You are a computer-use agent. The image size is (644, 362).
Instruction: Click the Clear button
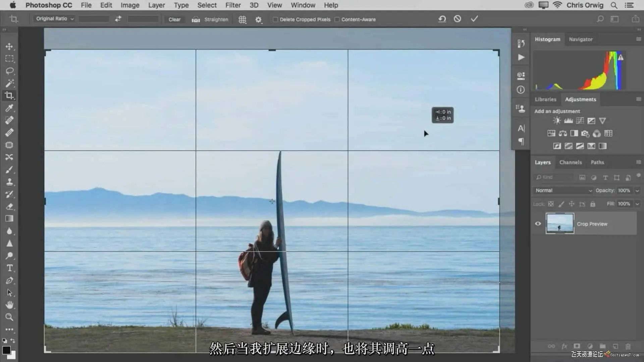pyautogui.click(x=174, y=19)
